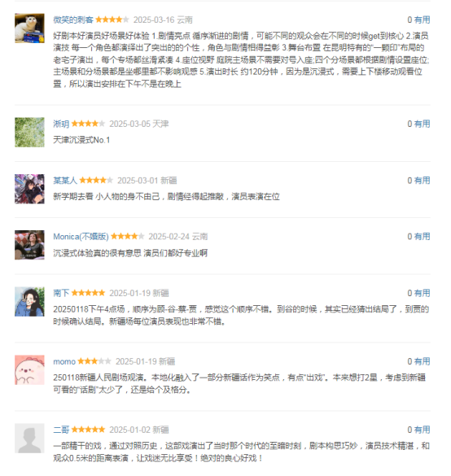Open momo's pink dinosaur avatar
The height and width of the screenshot is (476, 451).
[x=29, y=370]
